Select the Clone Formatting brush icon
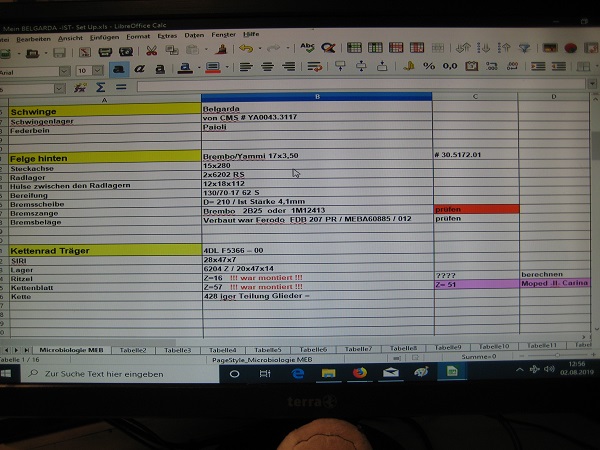600x450 pixels. [222, 49]
